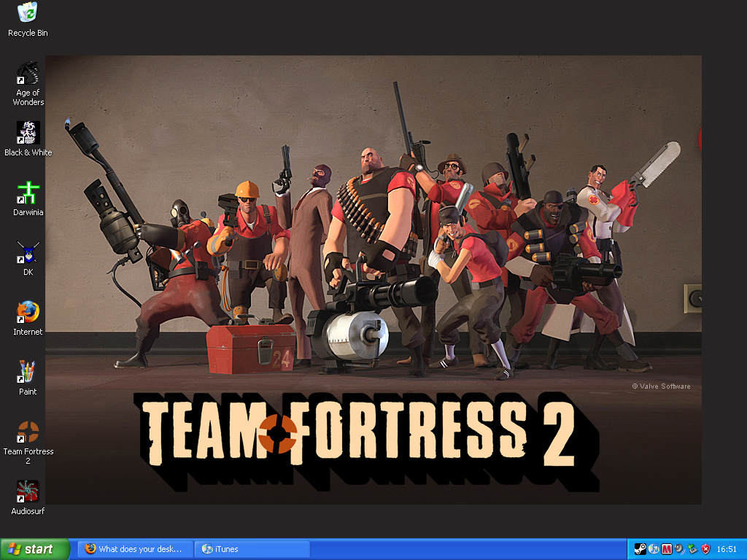Click the red shield security alert icon
747x560 pixels.
tap(705, 549)
